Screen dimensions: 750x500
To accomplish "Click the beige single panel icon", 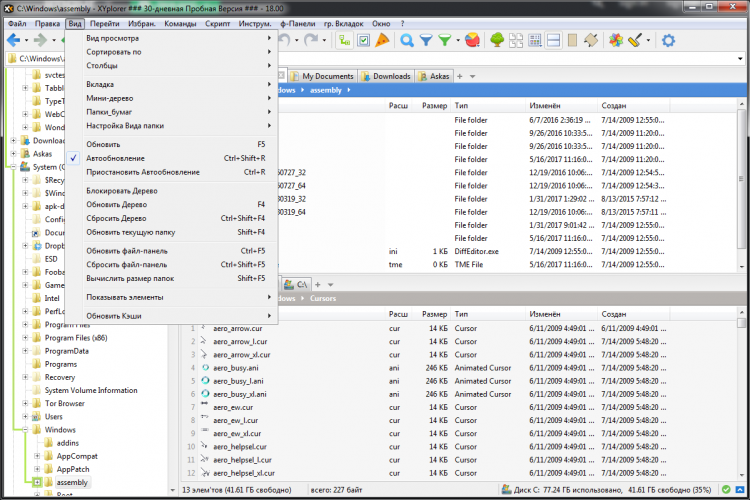I will 572,41.
